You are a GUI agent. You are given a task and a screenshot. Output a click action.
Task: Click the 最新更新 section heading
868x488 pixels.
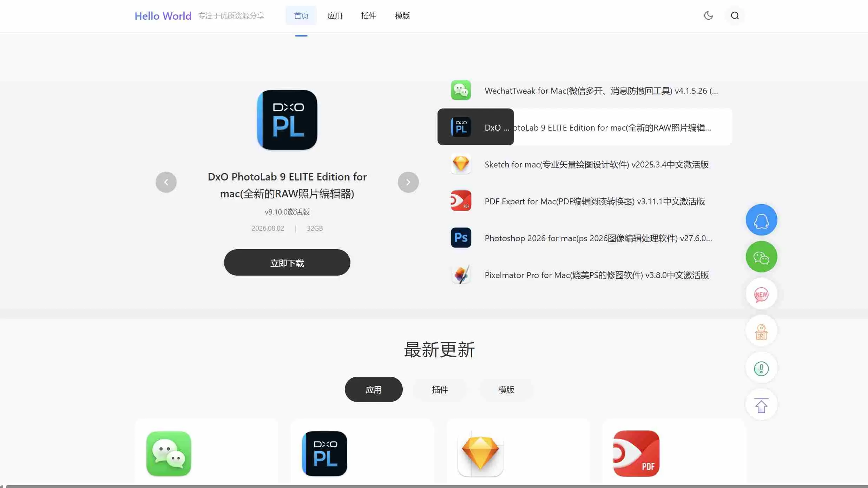click(x=439, y=350)
